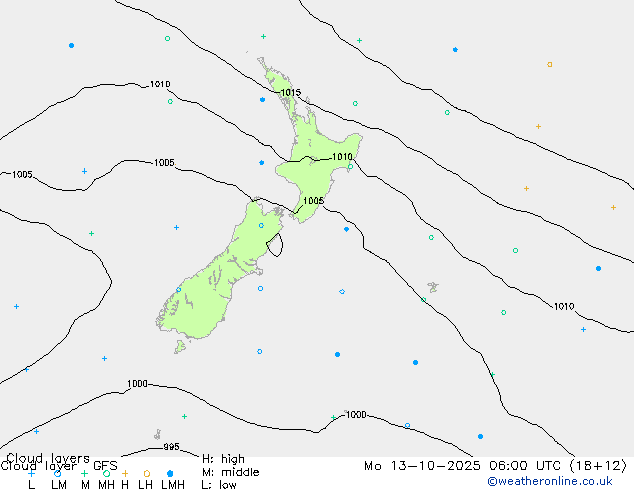Click the orange plus legend symbol above H
The height and width of the screenshot is (490, 634).
click(125, 473)
